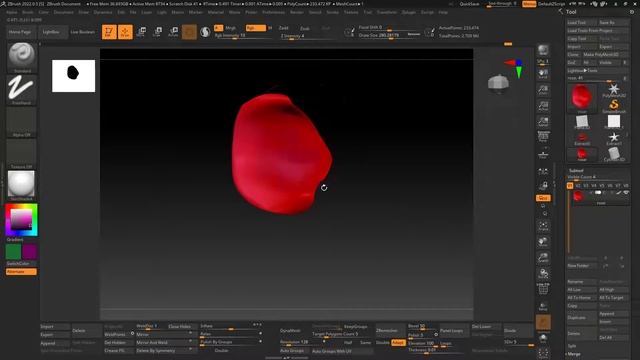
Task: Select the SimpleBrush tool
Action: tap(613, 106)
